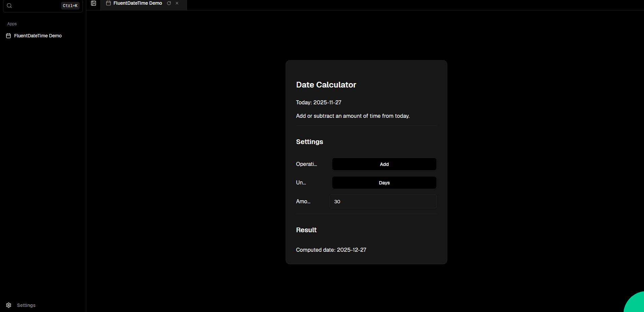Open Settings from the sidebar footer label
Viewport: 644px width, 312px height.
pos(26,305)
